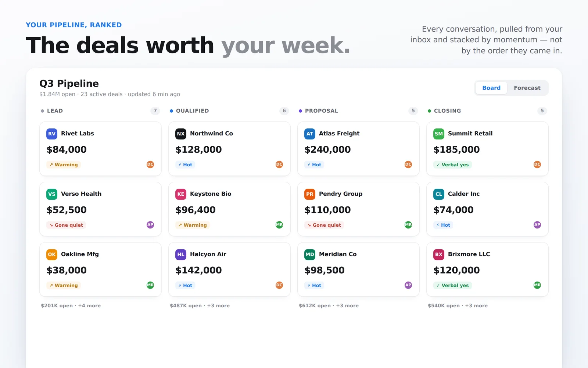Click the AT icon on Atlas Freight
The image size is (588, 368).
[310, 134]
